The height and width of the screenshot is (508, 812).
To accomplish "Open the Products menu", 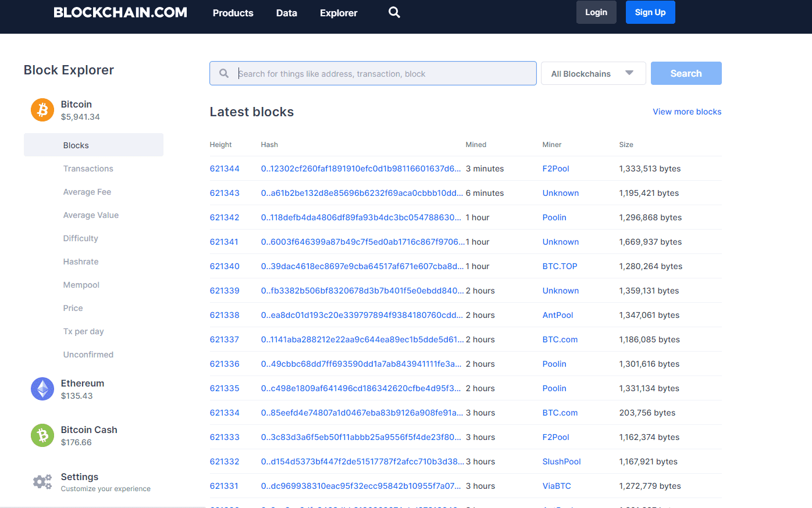I will (233, 13).
